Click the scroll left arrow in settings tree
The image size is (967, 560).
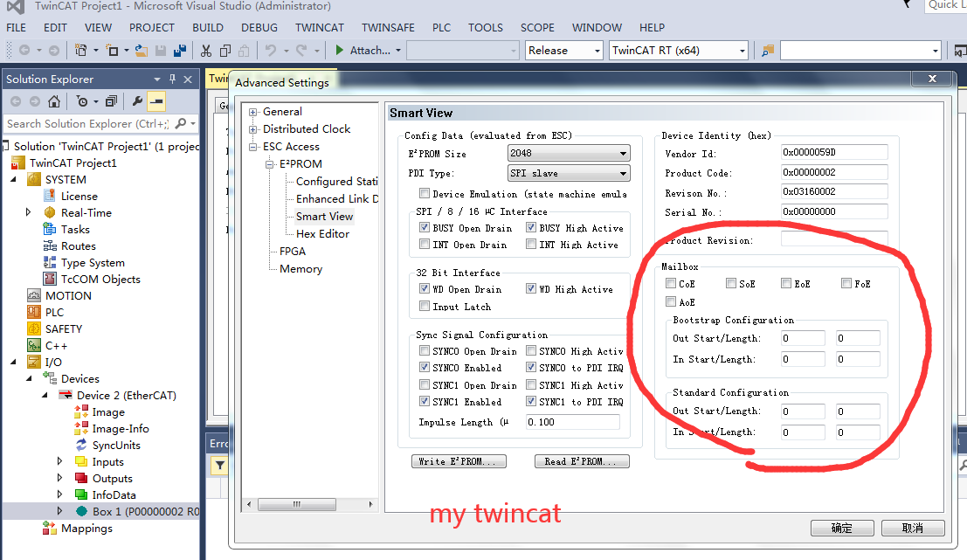(x=249, y=504)
